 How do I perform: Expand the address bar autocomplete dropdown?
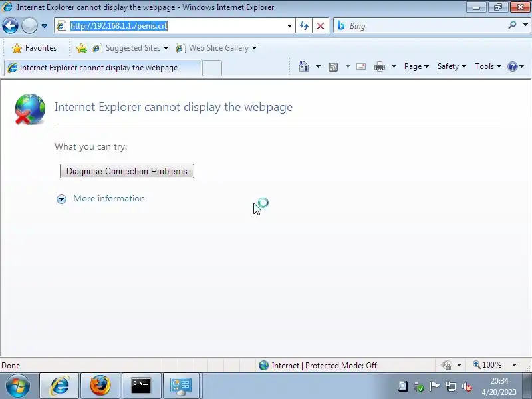click(x=289, y=26)
